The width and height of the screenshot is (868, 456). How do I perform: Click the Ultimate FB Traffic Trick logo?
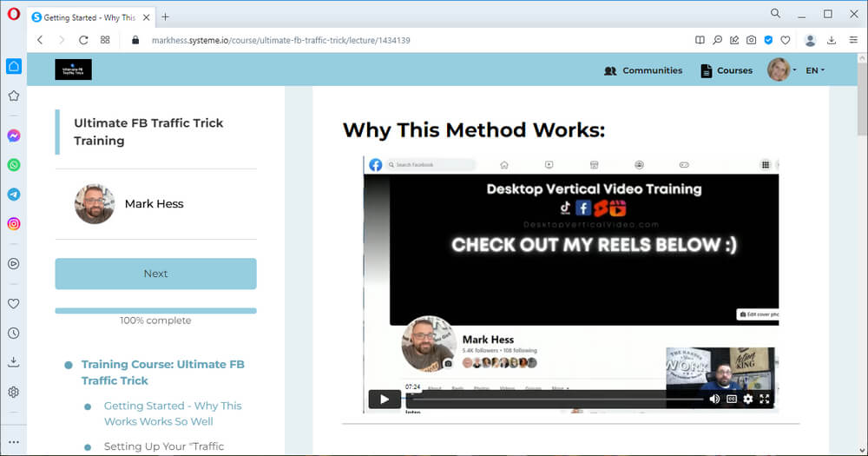click(x=73, y=69)
